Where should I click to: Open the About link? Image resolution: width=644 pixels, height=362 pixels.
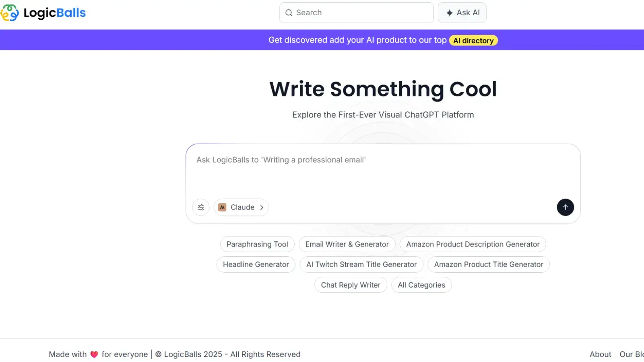click(600, 354)
